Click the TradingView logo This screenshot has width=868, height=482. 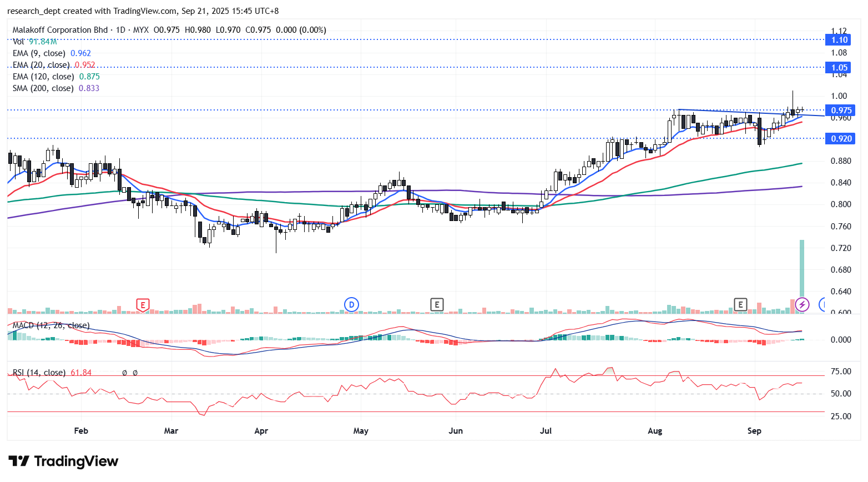pos(63,461)
